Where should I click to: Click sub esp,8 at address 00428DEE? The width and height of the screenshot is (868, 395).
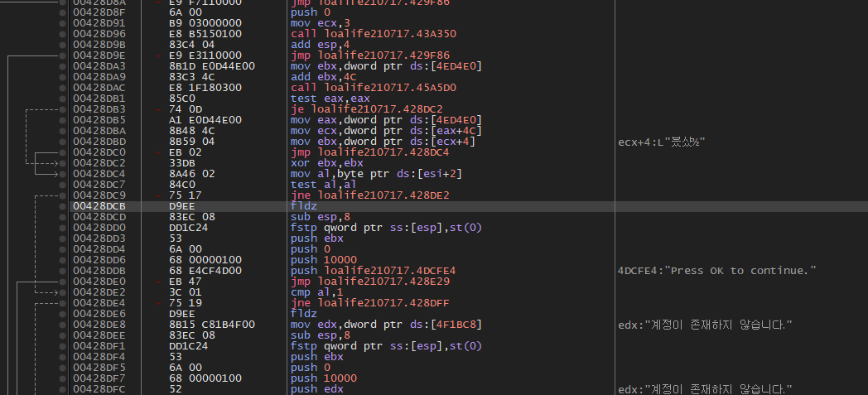(321, 336)
